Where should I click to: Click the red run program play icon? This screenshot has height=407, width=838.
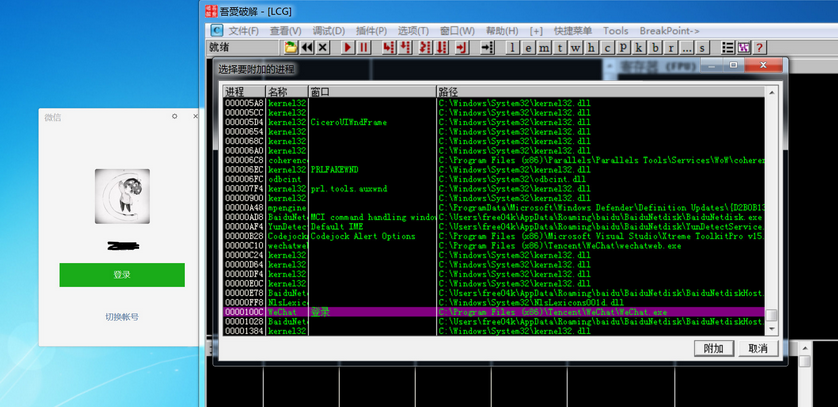tap(348, 48)
